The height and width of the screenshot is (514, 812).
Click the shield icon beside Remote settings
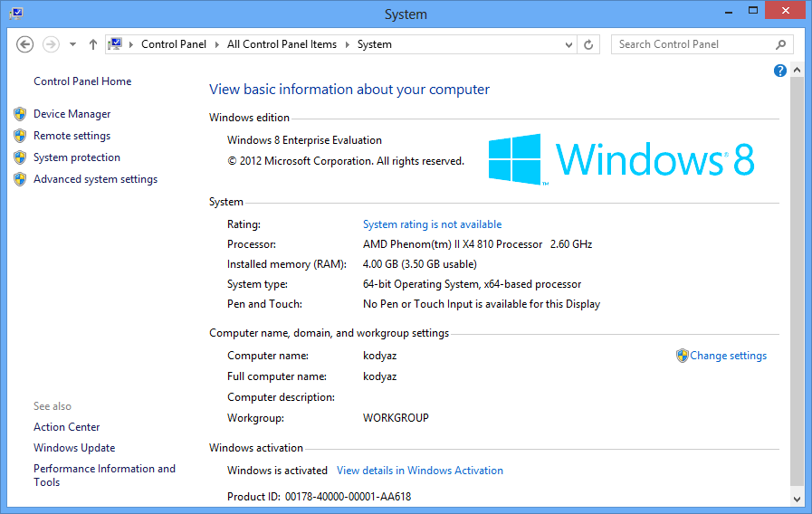20,136
